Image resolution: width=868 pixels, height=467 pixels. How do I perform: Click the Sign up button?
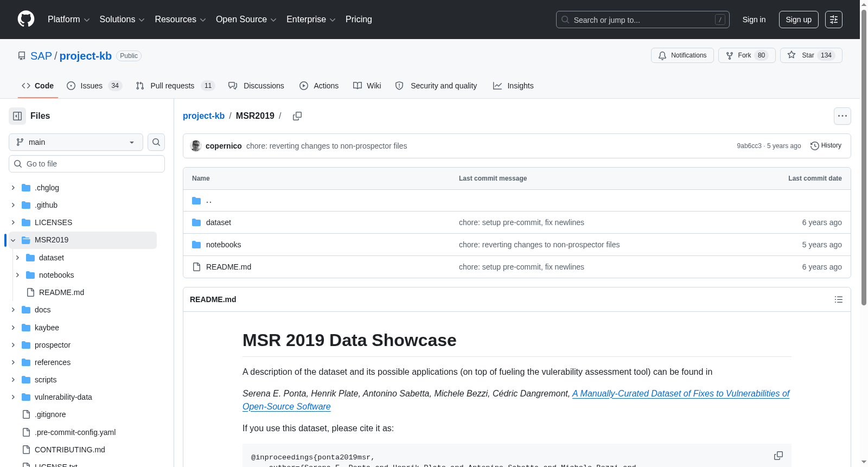pos(799,20)
